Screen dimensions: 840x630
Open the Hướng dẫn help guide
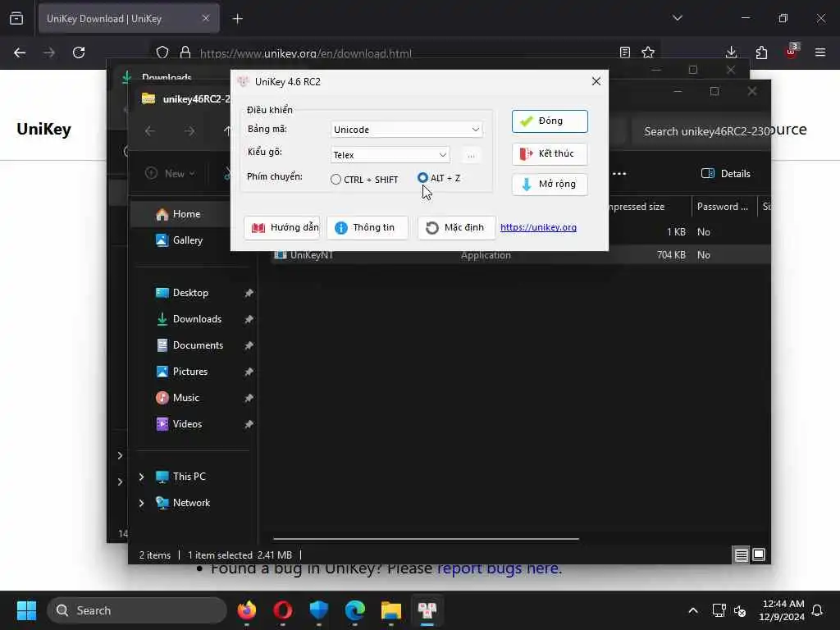(282, 228)
